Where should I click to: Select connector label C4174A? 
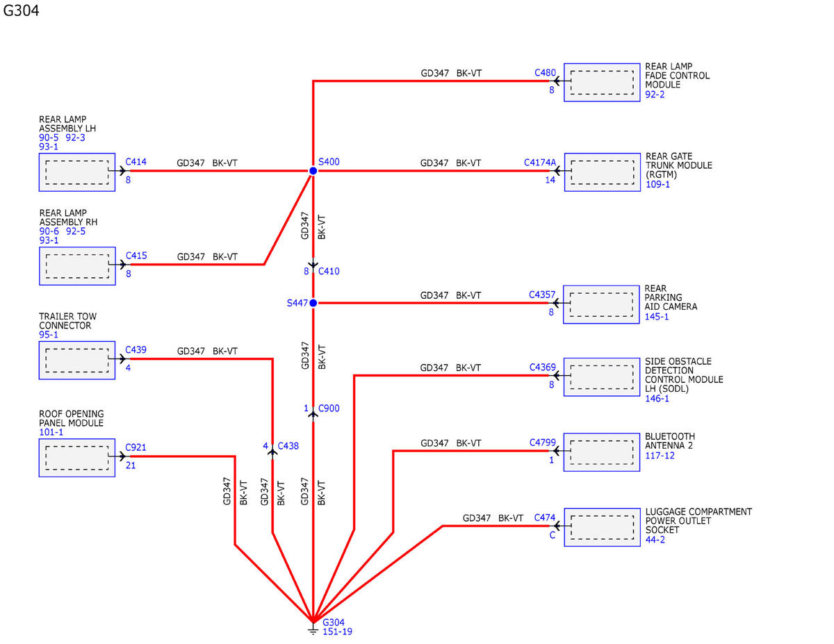(540, 163)
